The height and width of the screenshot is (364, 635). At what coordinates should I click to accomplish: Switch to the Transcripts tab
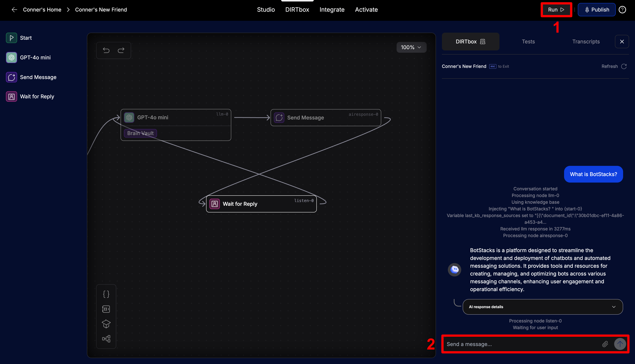[x=586, y=42]
